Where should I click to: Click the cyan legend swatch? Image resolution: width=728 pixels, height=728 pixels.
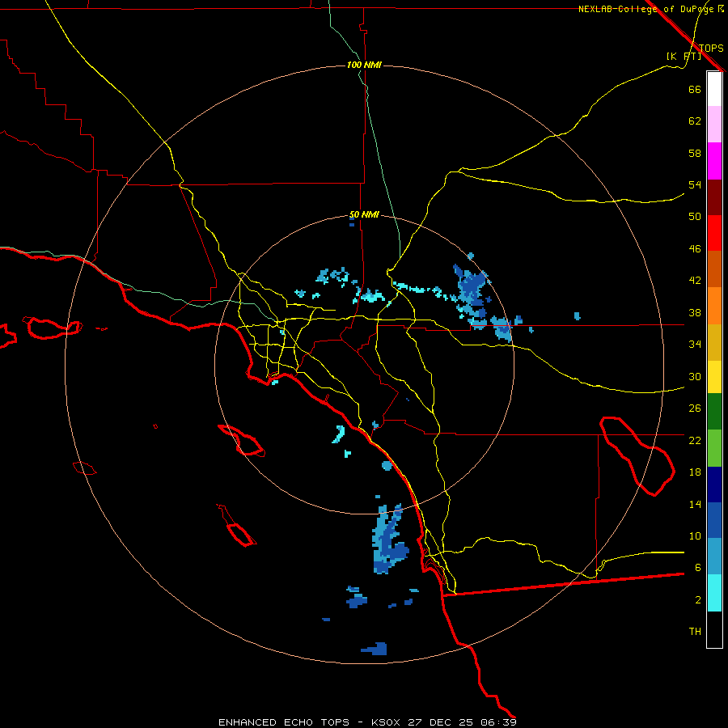coord(714,593)
